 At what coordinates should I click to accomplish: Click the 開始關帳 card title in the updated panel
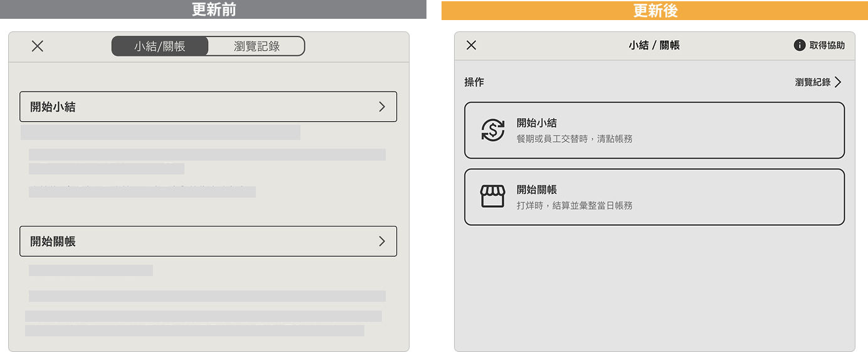[537, 189]
